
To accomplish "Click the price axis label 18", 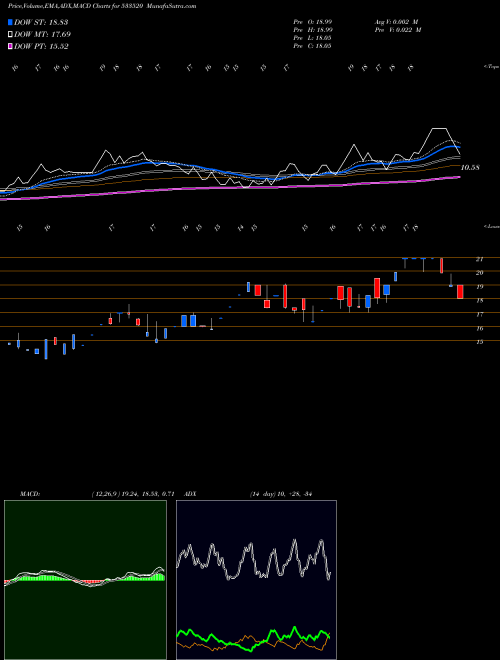I will point(479,301).
